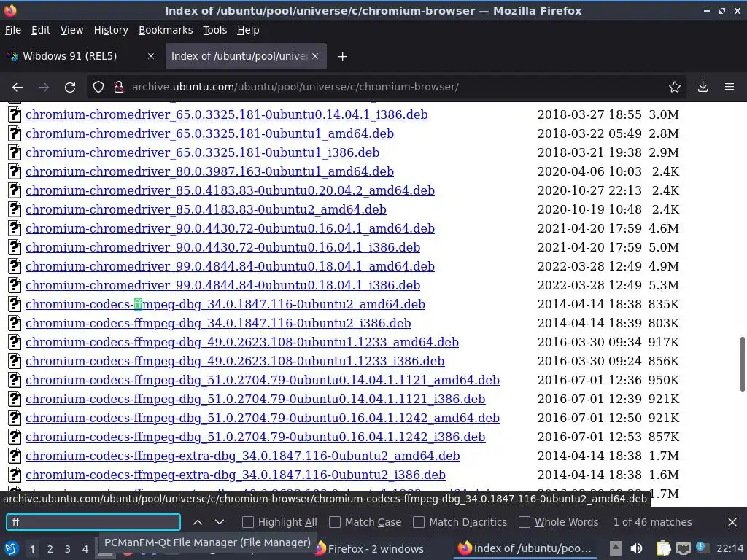This screenshot has width=747, height=560.
Task: Open the History menu
Action: [111, 30]
